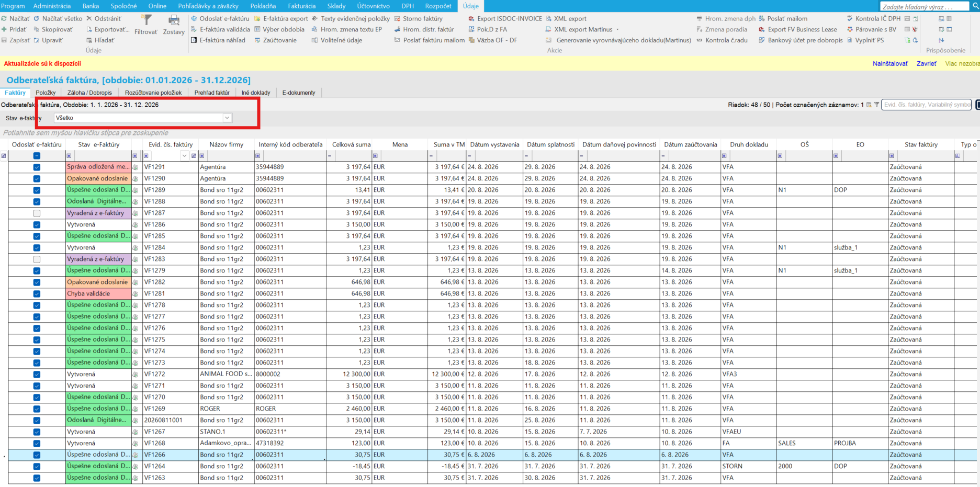Click Kontrola IČ DPH
This screenshot has height=487, width=980.
(x=873, y=18)
